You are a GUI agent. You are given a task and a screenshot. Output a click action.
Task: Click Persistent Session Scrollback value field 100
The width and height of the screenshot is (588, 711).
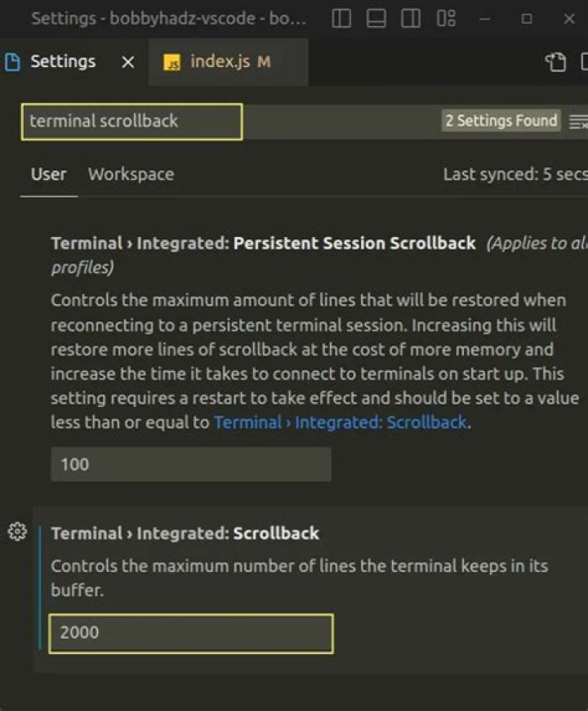(191, 464)
